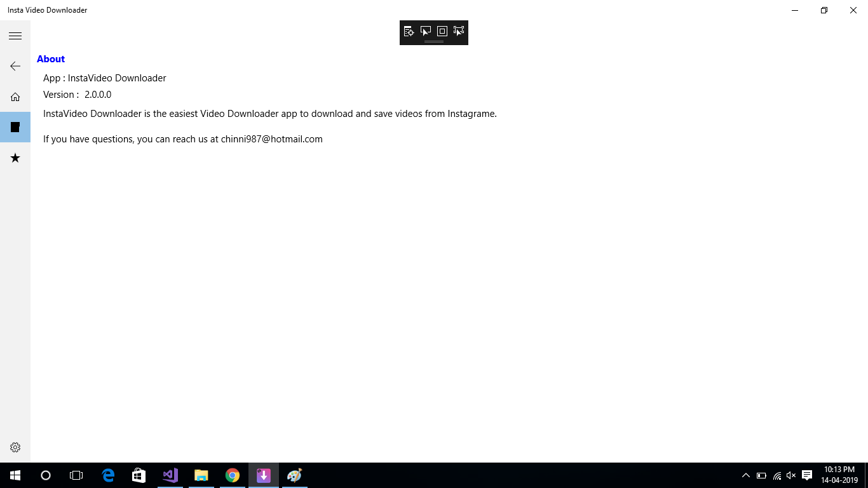Open the hamburger navigation menu

coord(15,36)
